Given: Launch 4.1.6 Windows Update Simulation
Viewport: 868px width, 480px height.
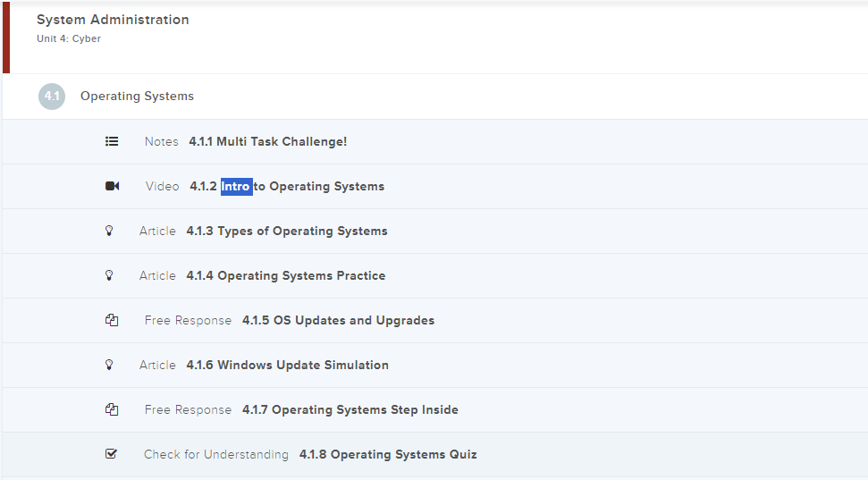Looking at the screenshot, I should (287, 365).
